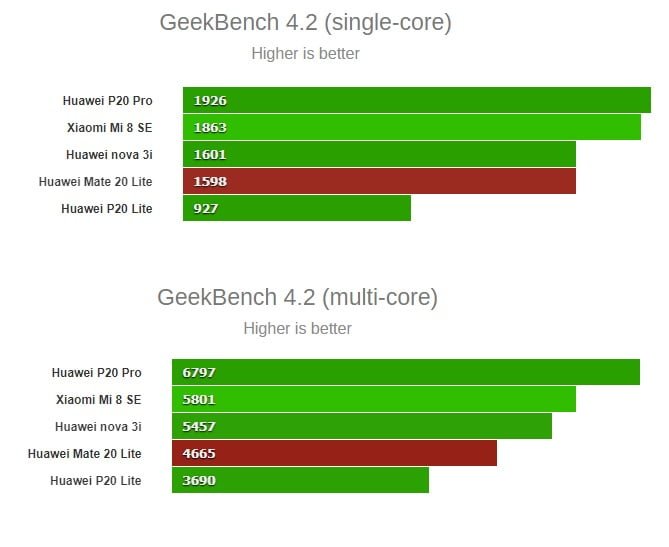The width and height of the screenshot is (669, 547).
Task: Click "Higher is better" subtitle under single-core title
Action: click(305, 54)
